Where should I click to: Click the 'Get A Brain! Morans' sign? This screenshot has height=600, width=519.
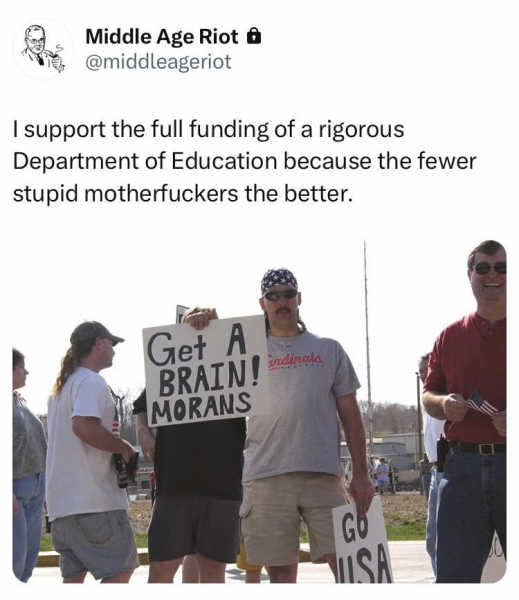[x=206, y=369]
